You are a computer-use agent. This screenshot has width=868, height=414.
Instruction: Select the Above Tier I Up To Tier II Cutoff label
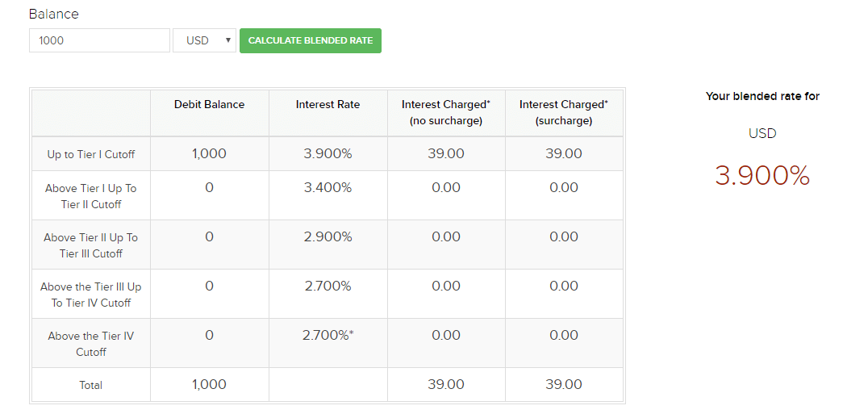[x=91, y=196]
